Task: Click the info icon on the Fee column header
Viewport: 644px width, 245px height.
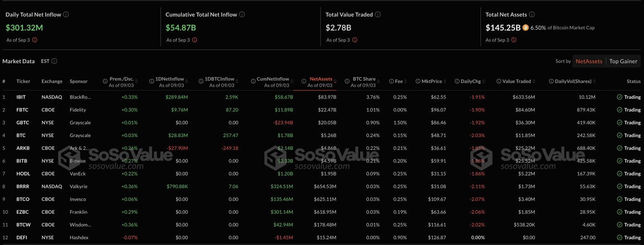Action: [391, 81]
